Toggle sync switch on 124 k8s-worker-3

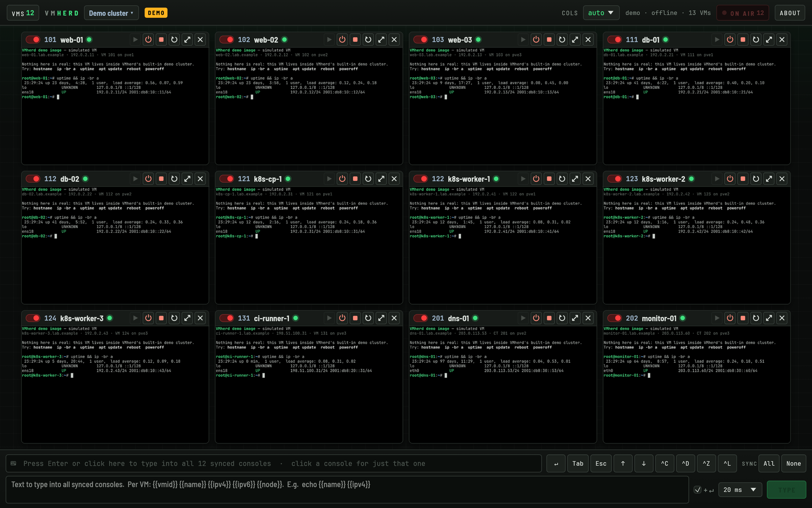point(33,318)
